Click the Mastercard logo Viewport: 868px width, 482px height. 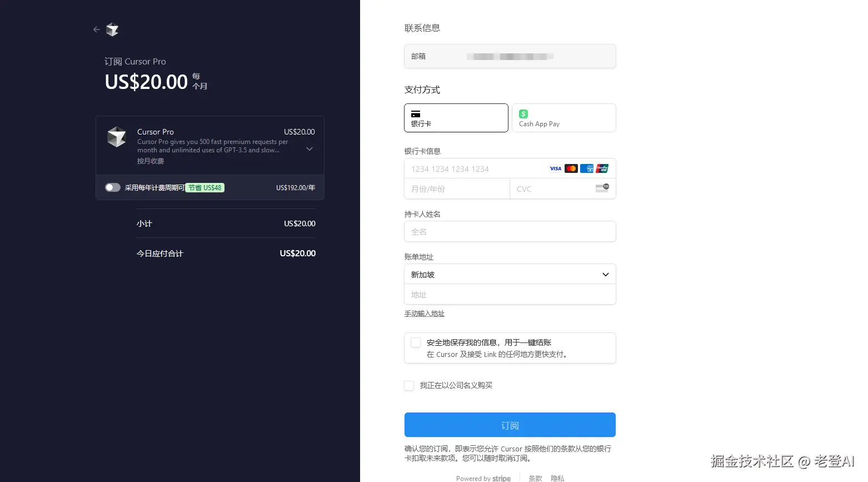571,168
